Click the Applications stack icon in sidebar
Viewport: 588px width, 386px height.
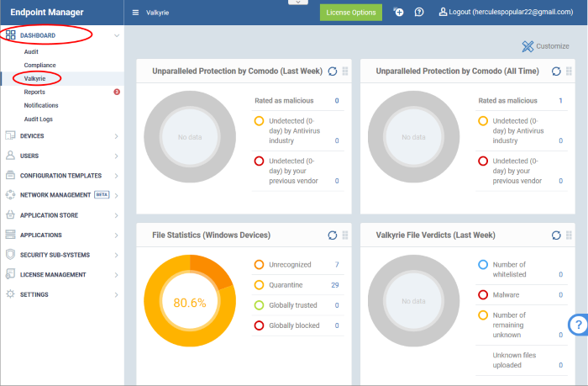click(x=10, y=235)
